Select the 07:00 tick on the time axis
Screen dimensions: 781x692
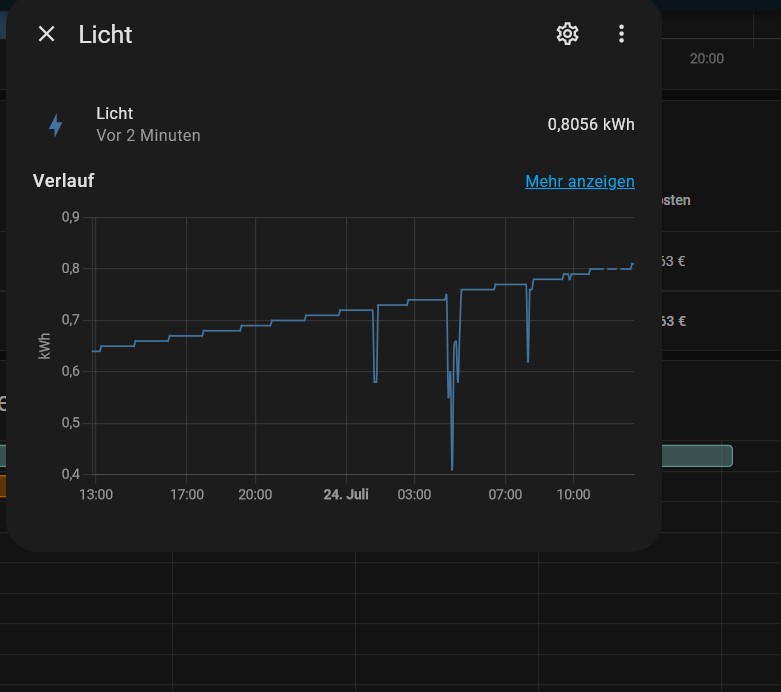pyautogui.click(x=505, y=494)
